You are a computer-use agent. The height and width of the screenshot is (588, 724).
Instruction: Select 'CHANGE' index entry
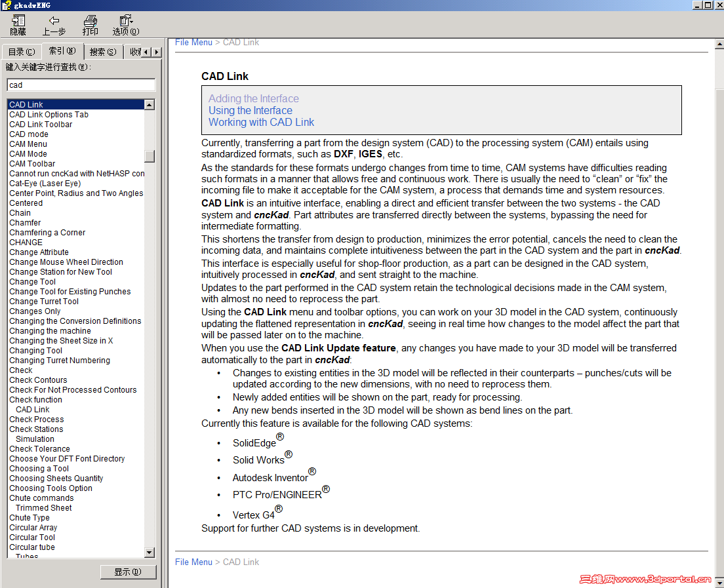click(x=26, y=243)
